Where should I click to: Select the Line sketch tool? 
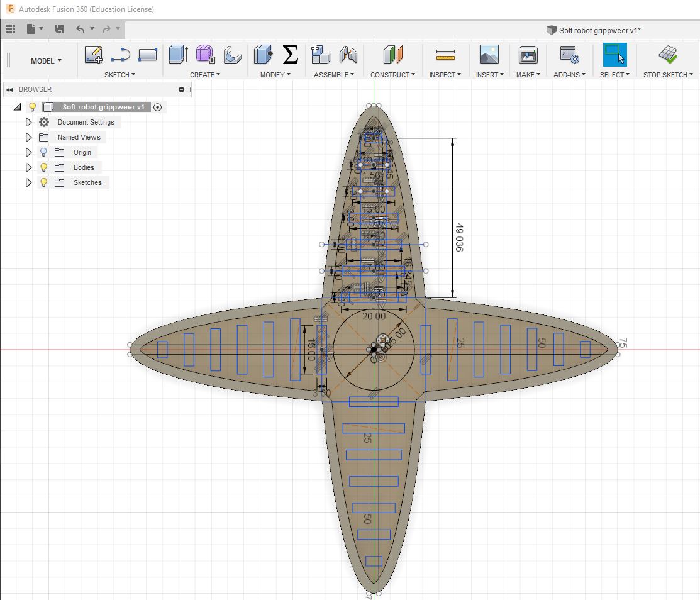point(120,55)
